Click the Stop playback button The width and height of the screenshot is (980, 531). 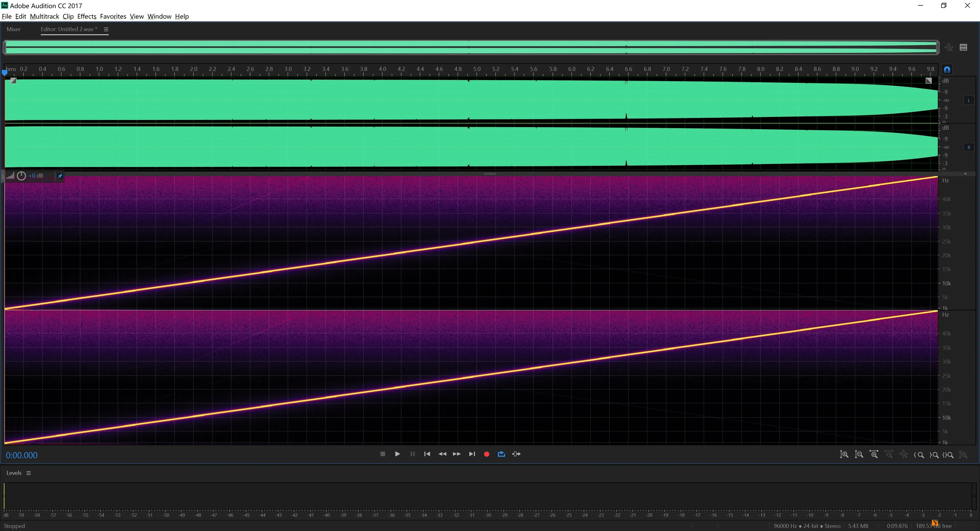point(383,454)
